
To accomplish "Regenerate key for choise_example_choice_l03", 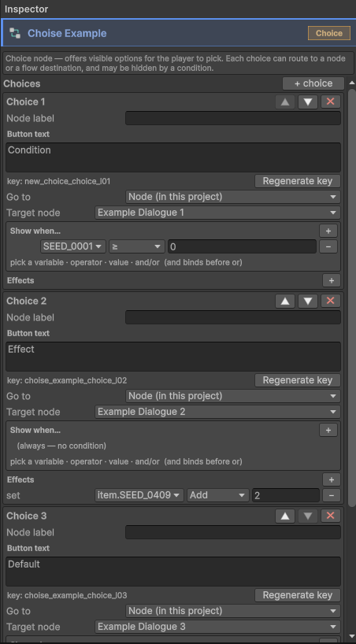I will point(298,595).
